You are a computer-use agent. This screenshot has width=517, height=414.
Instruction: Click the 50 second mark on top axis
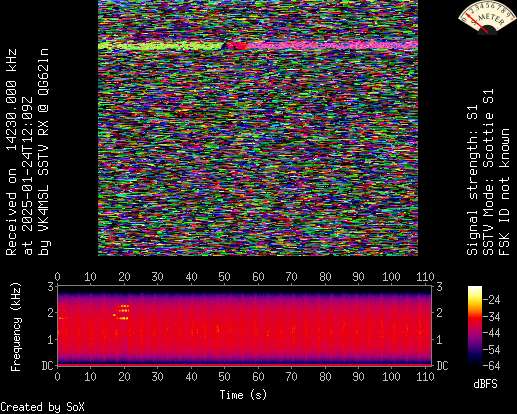point(224,277)
